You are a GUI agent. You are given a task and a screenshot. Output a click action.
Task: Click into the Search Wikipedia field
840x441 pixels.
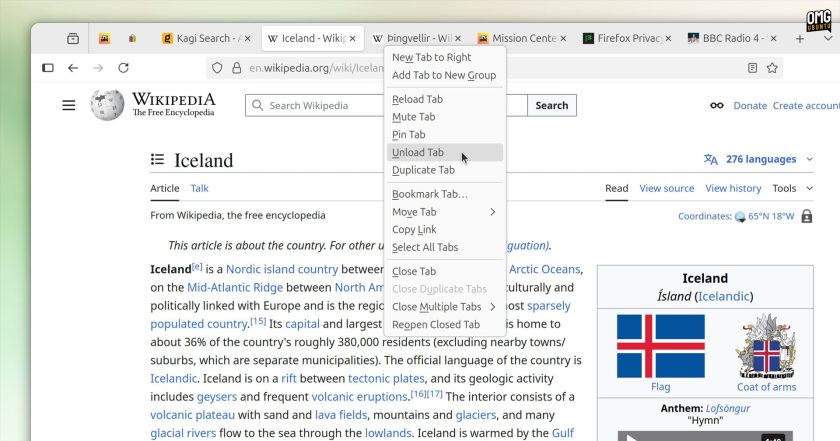coord(386,106)
